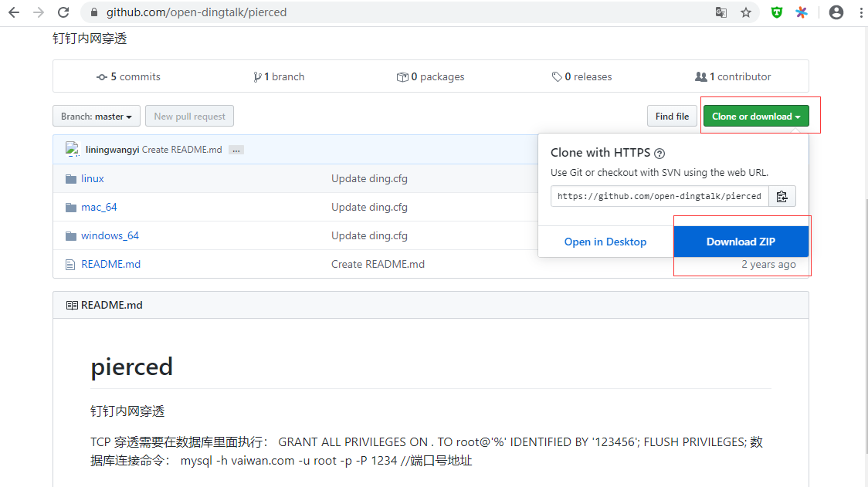Image resolution: width=868 pixels, height=487 pixels.
Task: Click the Find file button
Action: pos(672,117)
